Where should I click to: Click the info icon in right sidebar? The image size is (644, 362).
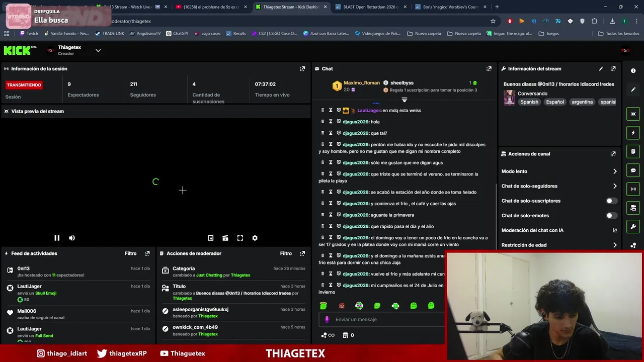pos(633,71)
